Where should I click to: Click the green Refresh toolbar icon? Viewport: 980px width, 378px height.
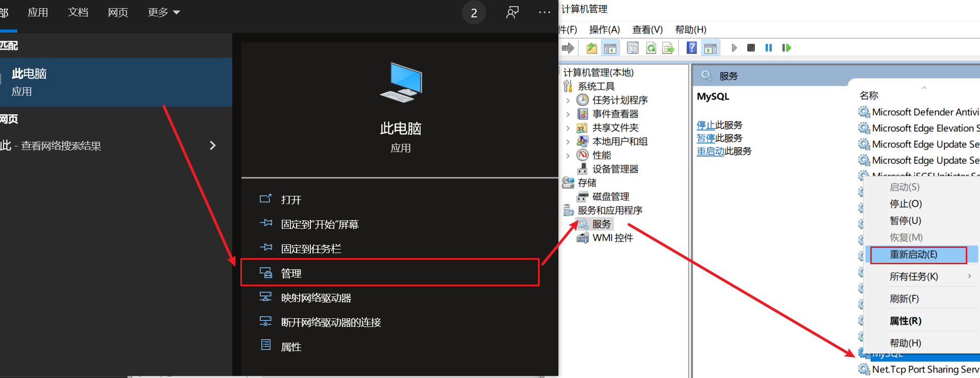tap(651, 48)
